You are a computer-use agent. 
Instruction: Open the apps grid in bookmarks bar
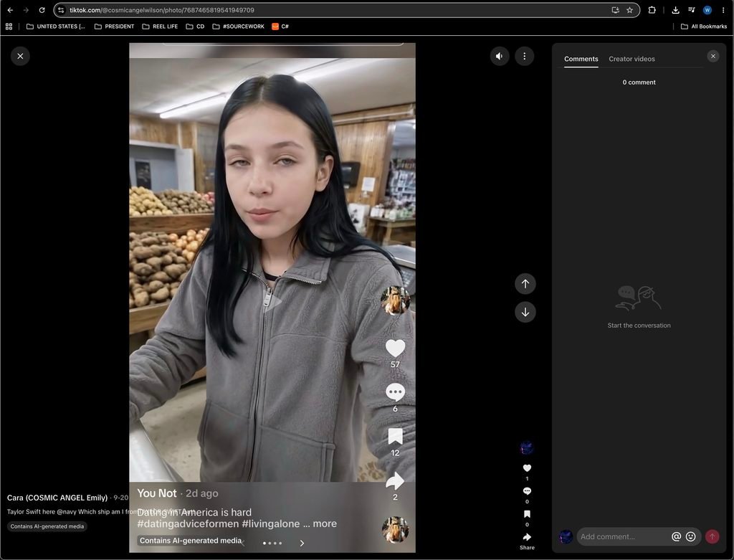[x=9, y=27]
